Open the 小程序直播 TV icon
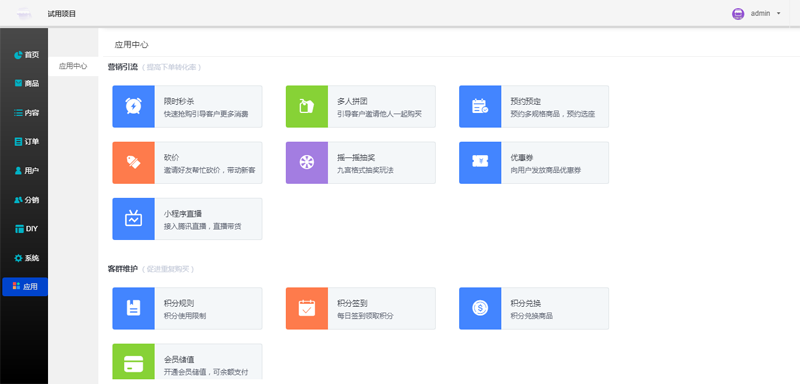The width and height of the screenshot is (800, 384). point(133,219)
